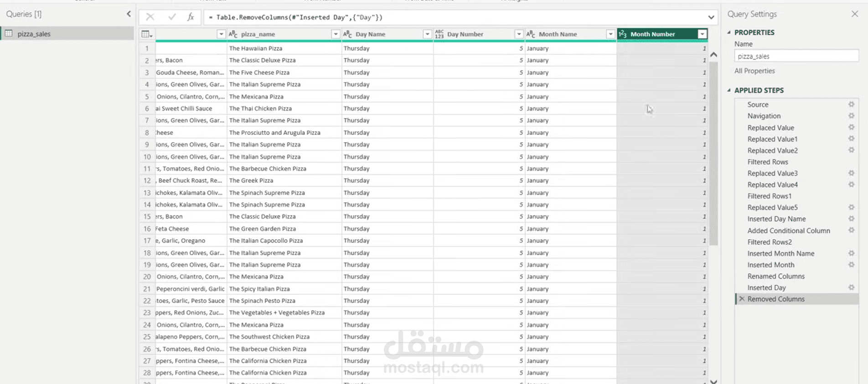Screen dimensions: 868x384
Task: Open the Month Number column filter dropdown
Action: click(702, 34)
